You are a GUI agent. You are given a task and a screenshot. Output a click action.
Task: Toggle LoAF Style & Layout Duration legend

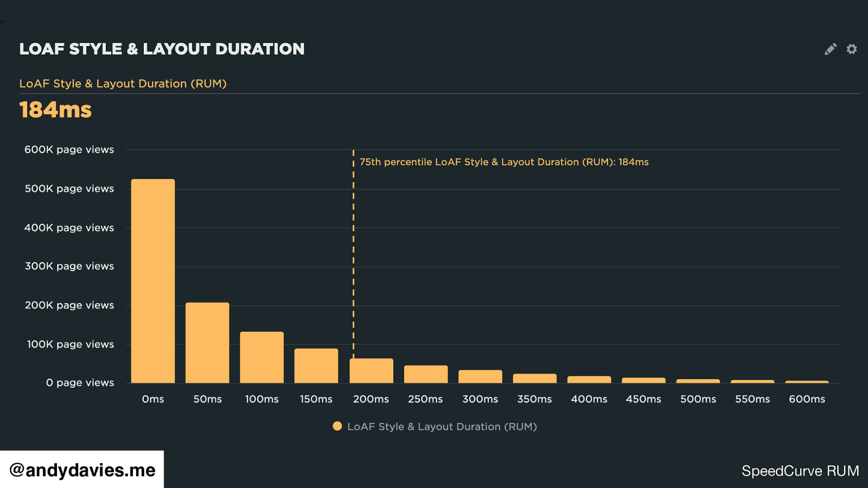tap(442, 427)
